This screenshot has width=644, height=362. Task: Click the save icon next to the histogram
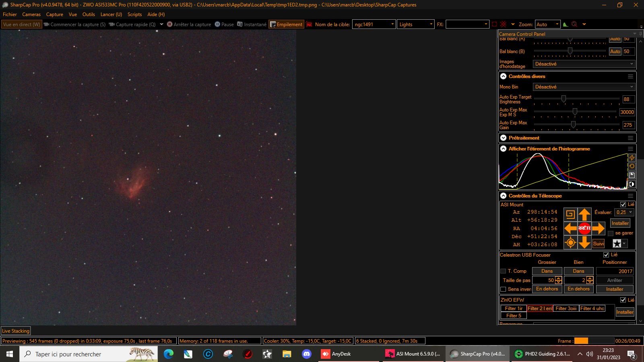[632, 175]
